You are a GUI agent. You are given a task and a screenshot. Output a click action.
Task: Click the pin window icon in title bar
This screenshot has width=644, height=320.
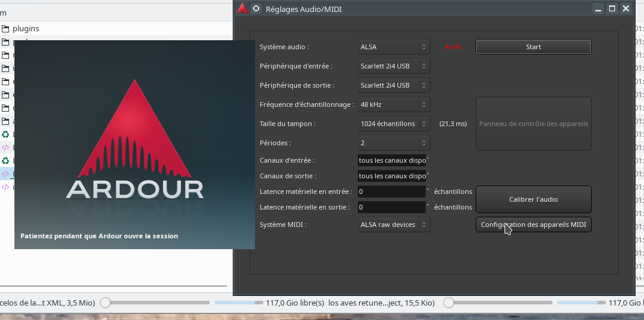tap(256, 8)
